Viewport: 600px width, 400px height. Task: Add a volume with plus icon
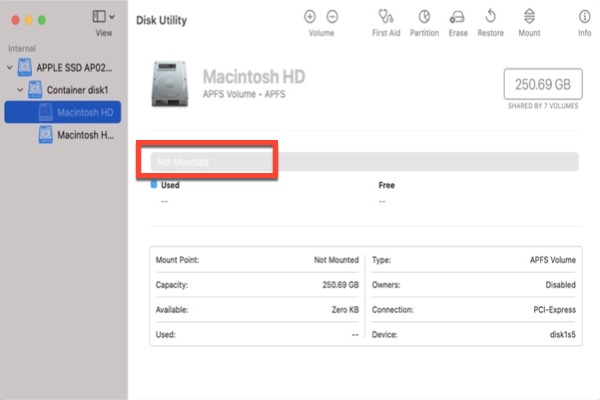(x=310, y=17)
